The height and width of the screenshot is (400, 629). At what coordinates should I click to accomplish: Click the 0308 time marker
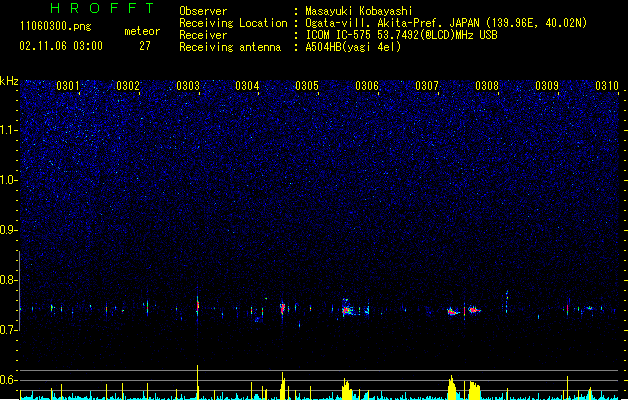point(487,86)
